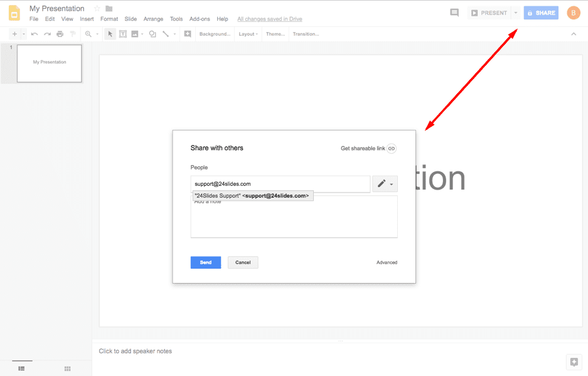The width and height of the screenshot is (588, 376).
Task: Click the undo arrow icon
Action: pos(35,34)
